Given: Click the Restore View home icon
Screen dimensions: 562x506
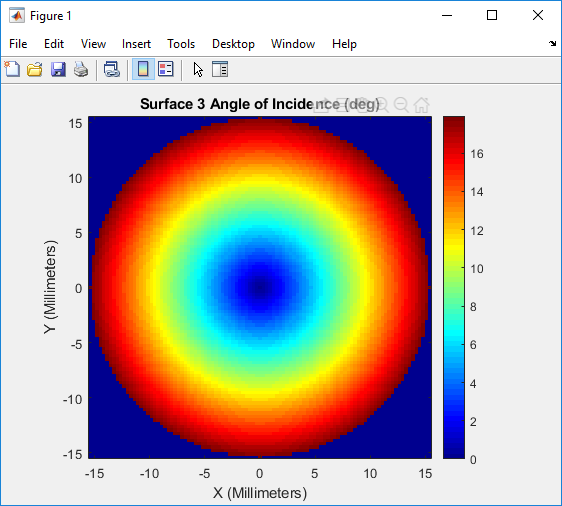Looking at the screenshot, I should pos(422,105).
